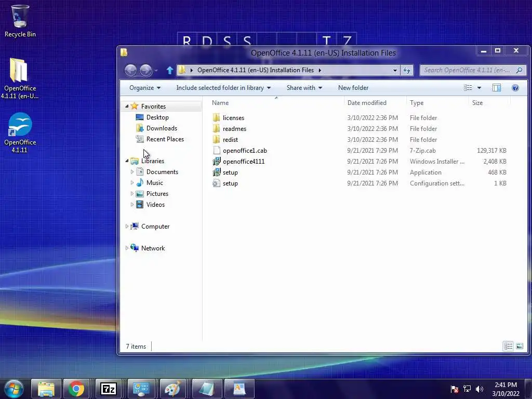Click the Windows Installer type text
The height and width of the screenshot is (399, 532).
click(437, 162)
